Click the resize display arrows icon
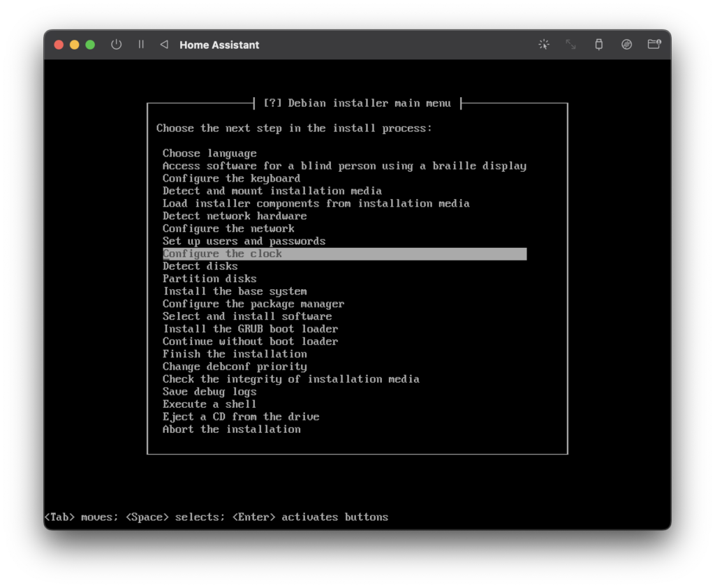The width and height of the screenshot is (715, 588). click(x=571, y=44)
